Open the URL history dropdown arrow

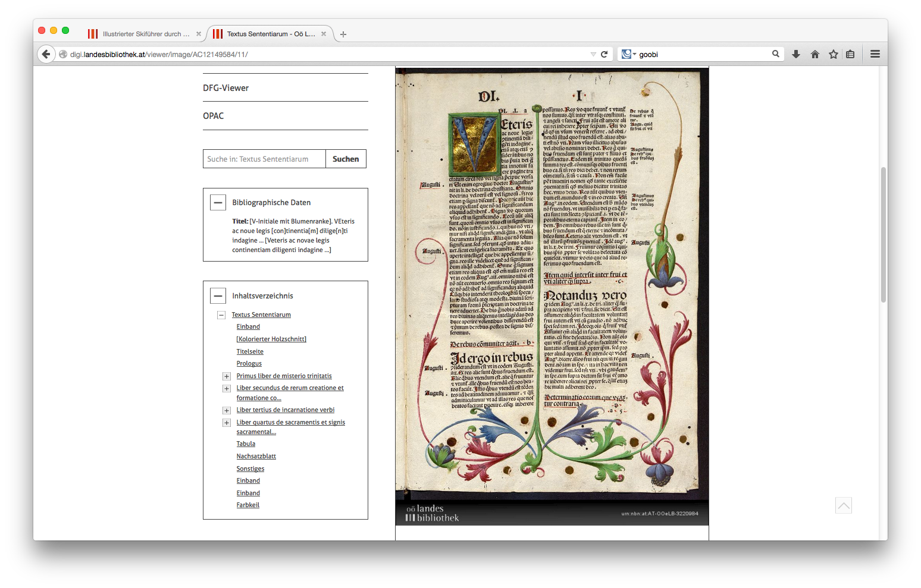point(593,54)
